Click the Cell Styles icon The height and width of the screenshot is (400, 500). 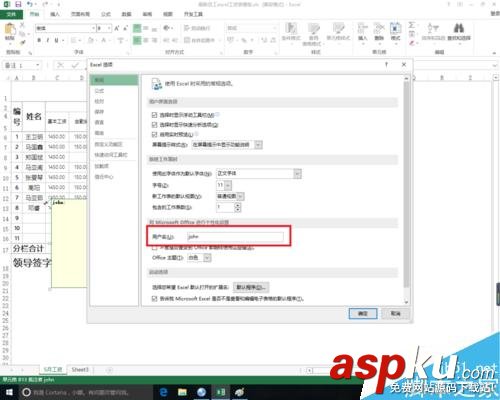tap(338, 32)
